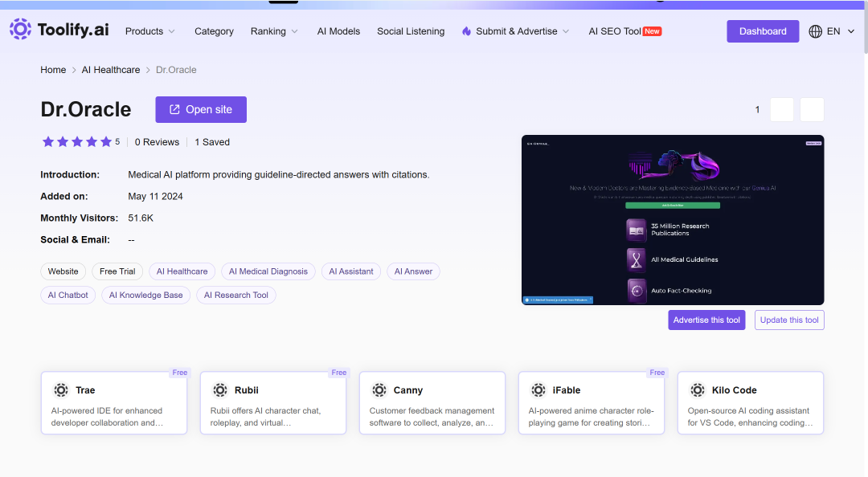
Task: Click the Open site button
Action: click(x=201, y=109)
